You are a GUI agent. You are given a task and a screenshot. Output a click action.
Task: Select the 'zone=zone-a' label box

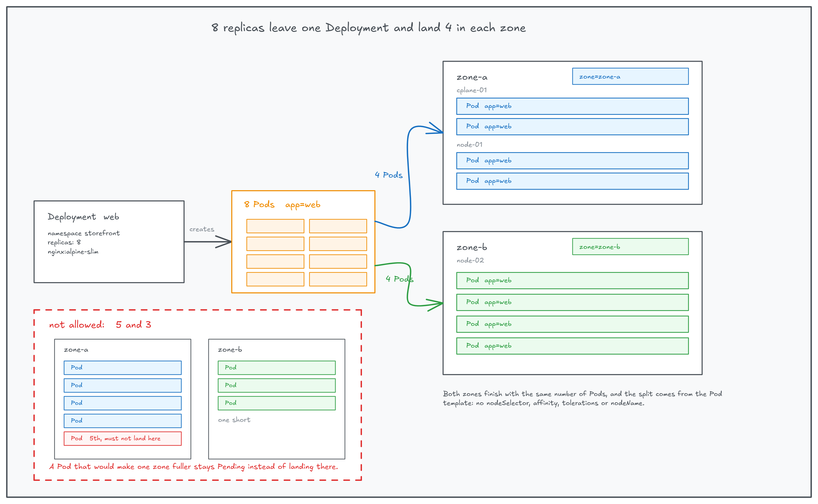(630, 76)
